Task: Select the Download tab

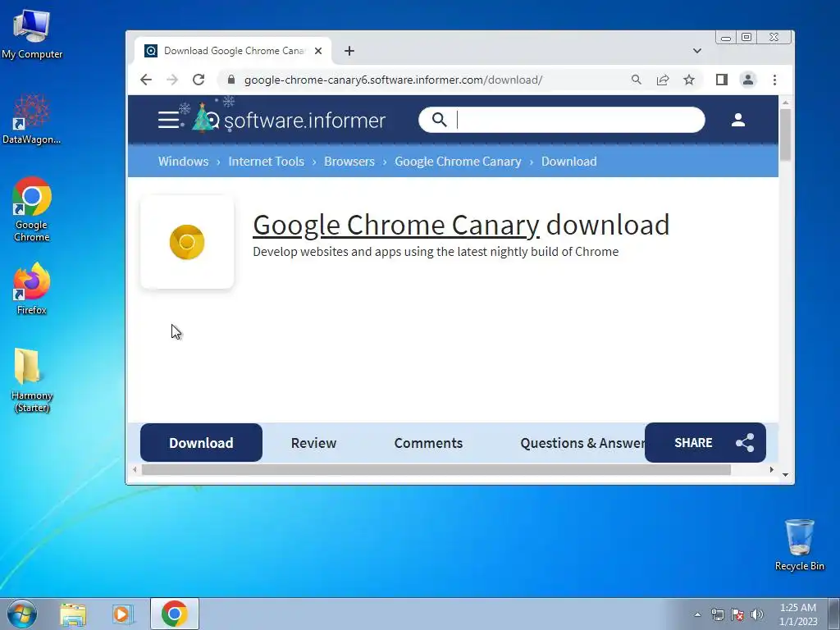Action: 202,443
